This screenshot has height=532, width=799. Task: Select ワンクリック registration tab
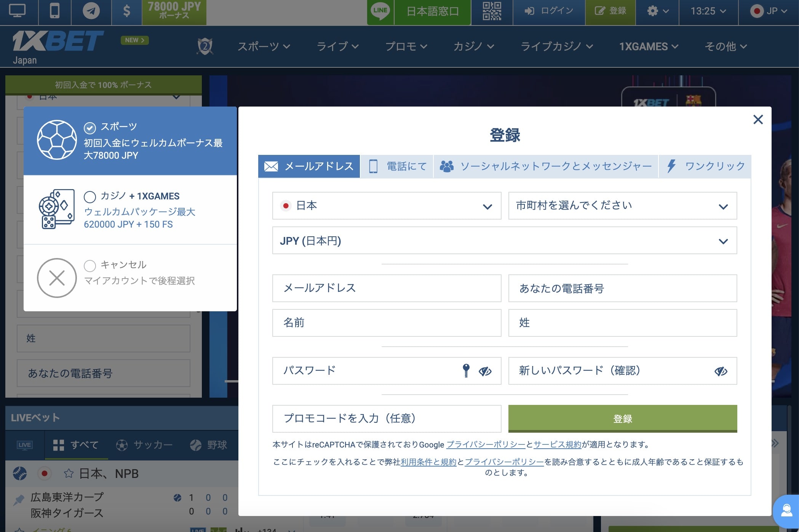705,166
